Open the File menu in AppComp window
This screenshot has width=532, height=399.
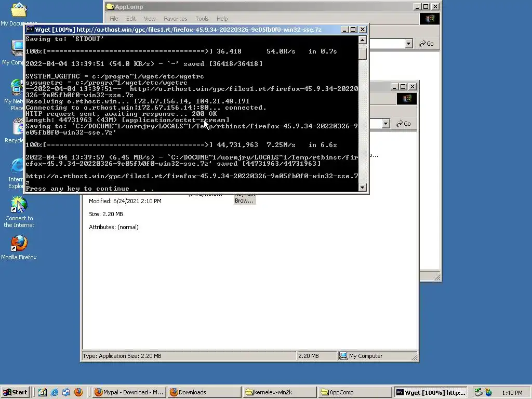click(x=114, y=19)
